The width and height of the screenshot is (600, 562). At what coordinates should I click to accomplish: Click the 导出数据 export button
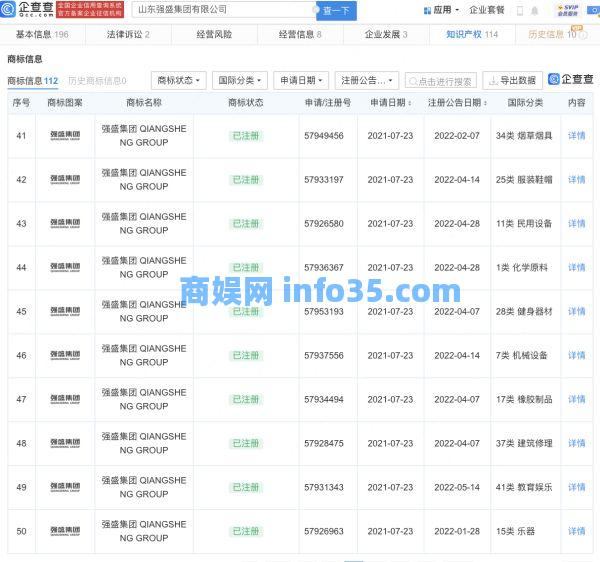tap(510, 80)
